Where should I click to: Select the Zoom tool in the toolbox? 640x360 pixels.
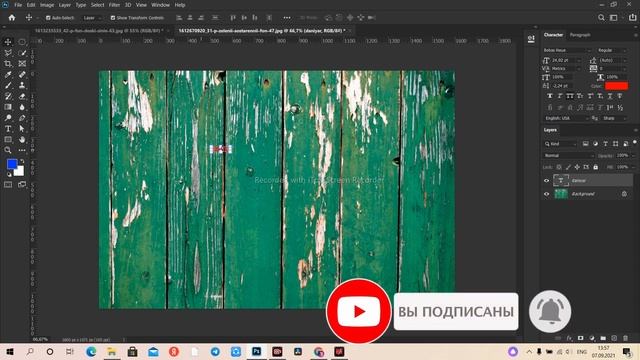pyautogui.click(x=8, y=150)
